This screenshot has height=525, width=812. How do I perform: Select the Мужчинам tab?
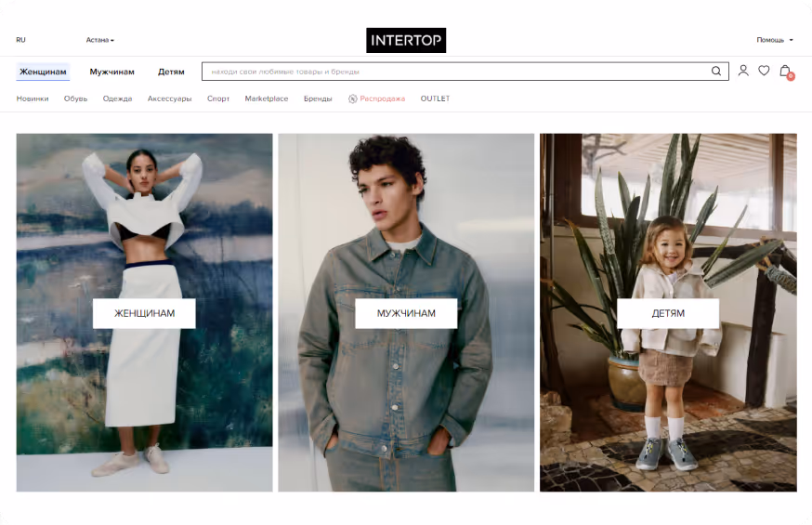(x=111, y=72)
